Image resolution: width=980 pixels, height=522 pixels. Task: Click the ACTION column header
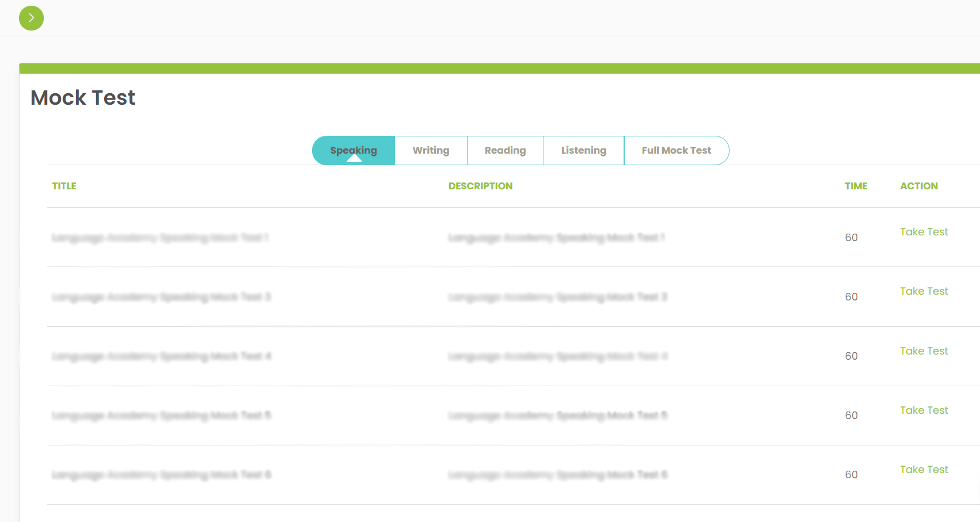919,186
